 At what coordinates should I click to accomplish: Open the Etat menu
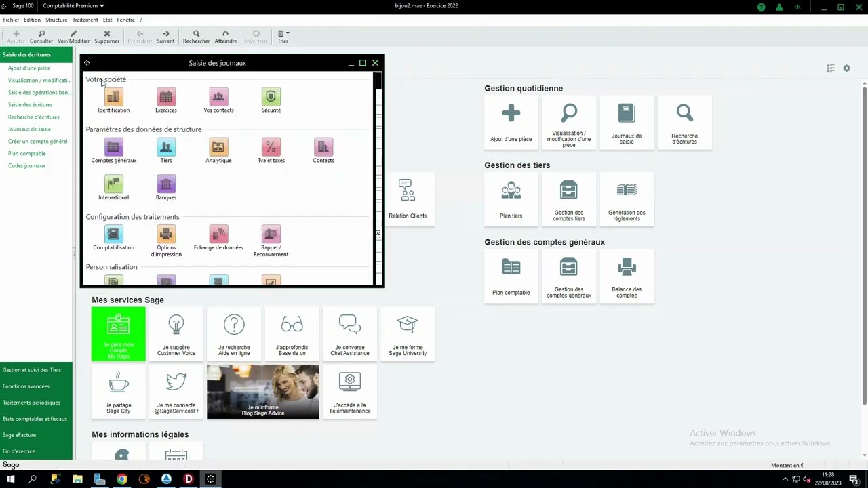point(107,20)
